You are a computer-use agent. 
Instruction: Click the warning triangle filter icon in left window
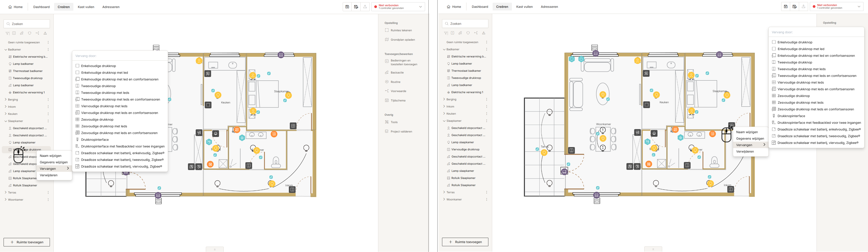pos(45,33)
